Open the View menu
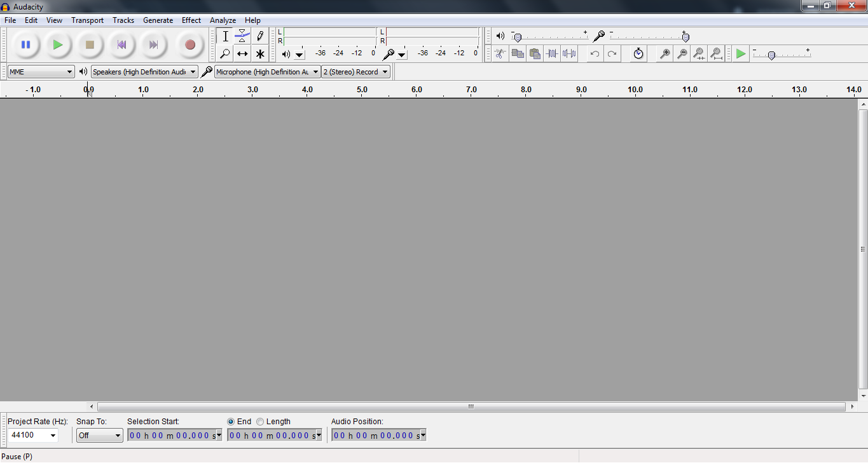Viewport: 868px width, 463px height. [55, 20]
